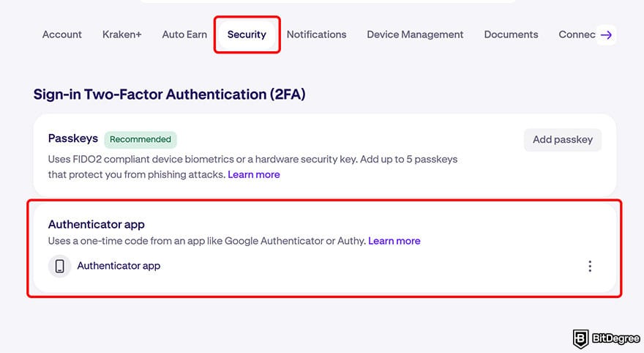Click the right arrow to show more tabs
This screenshot has width=644, height=353.
606,35
